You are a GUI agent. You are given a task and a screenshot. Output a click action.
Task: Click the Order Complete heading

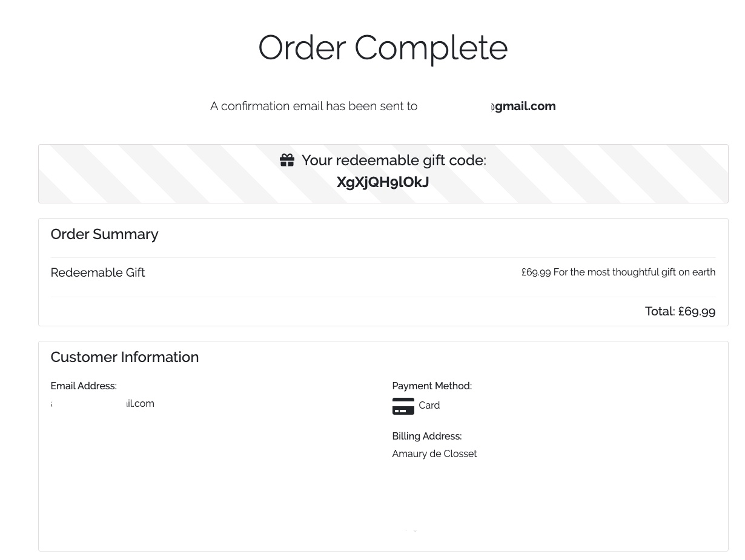[x=383, y=48]
